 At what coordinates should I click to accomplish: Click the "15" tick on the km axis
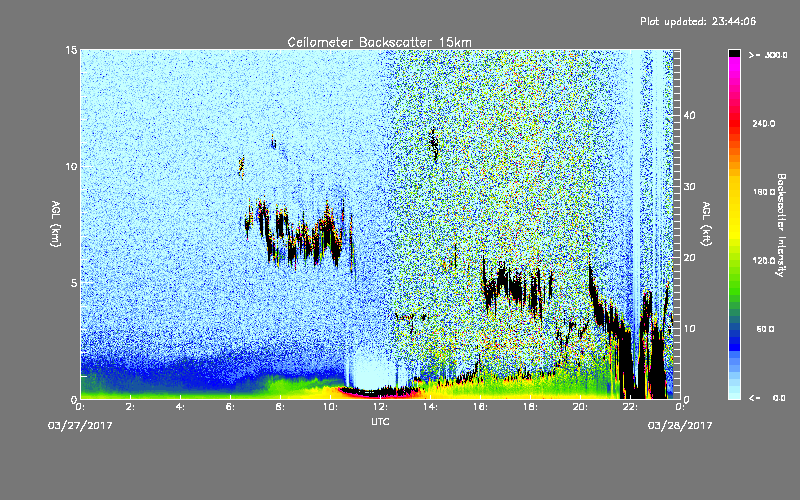click(x=71, y=50)
